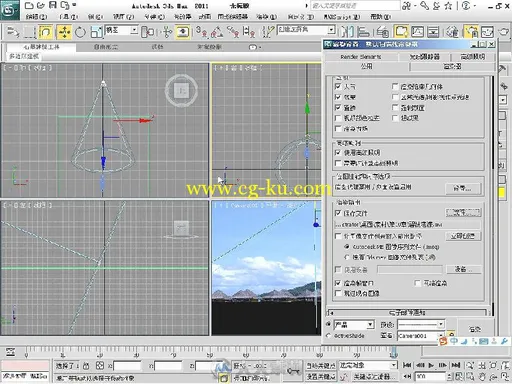Screen dimensions: 512x384
Task: Open the Edit Named Selection Sets icon
Action: [x=267, y=32]
